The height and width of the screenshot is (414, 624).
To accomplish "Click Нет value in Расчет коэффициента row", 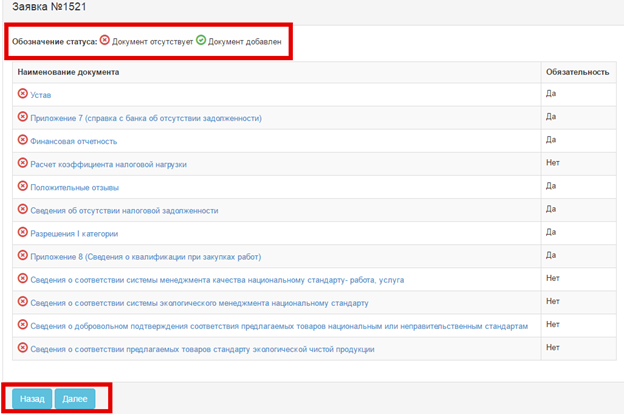I will (553, 163).
